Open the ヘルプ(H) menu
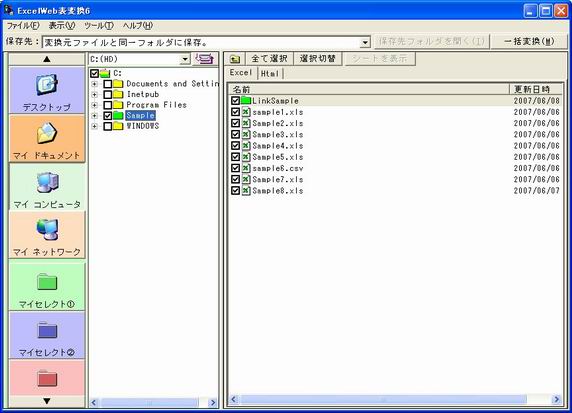This screenshot has width=572, height=413. tap(138, 26)
